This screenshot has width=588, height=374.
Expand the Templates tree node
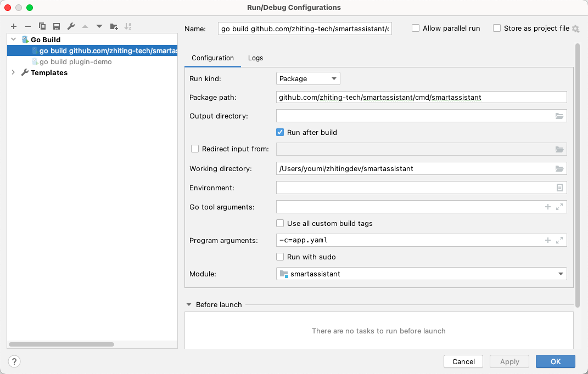pyautogui.click(x=14, y=72)
